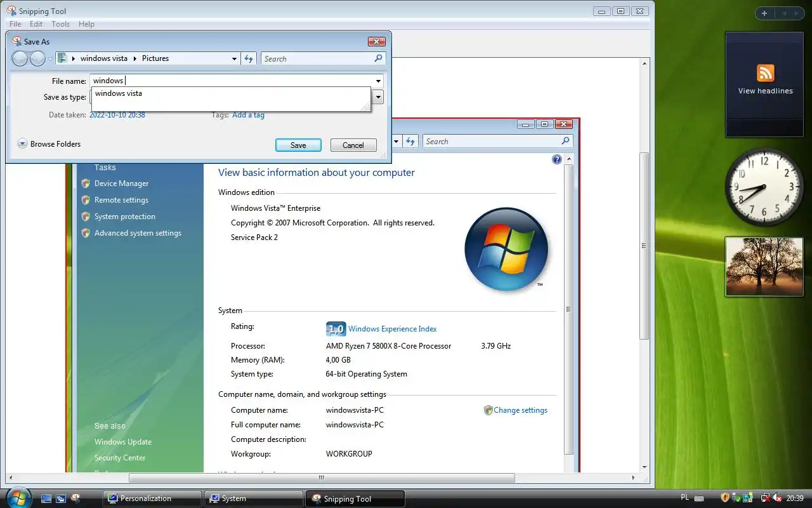The image size is (812, 508).
Task: Click 'Remote settings' in the captured snip
Action: (121, 200)
